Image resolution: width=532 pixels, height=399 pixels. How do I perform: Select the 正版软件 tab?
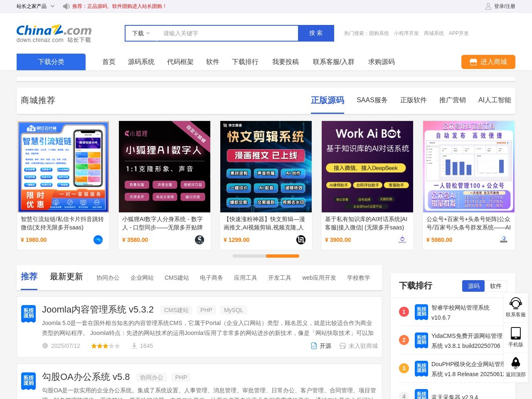[414, 100]
